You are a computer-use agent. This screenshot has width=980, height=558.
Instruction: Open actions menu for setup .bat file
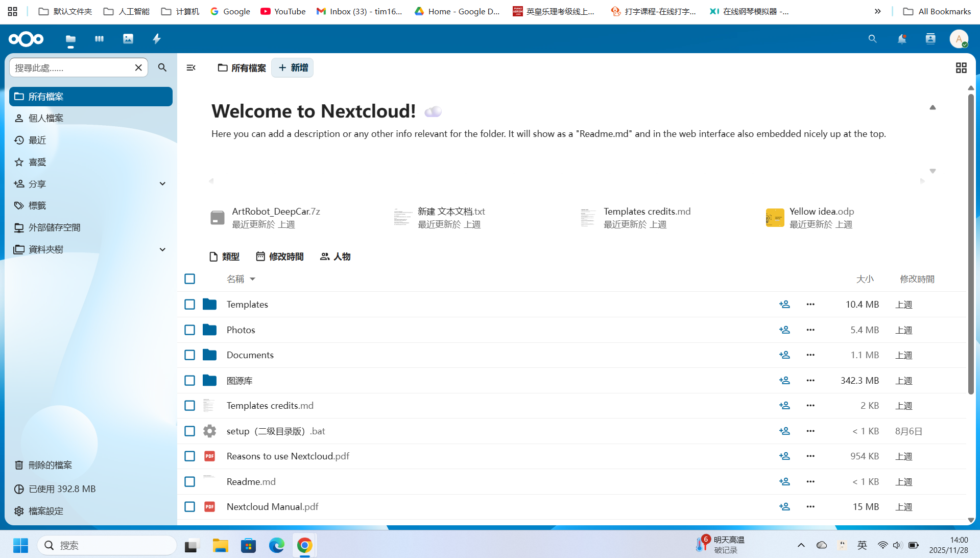pyautogui.click(x=810, y=431)
